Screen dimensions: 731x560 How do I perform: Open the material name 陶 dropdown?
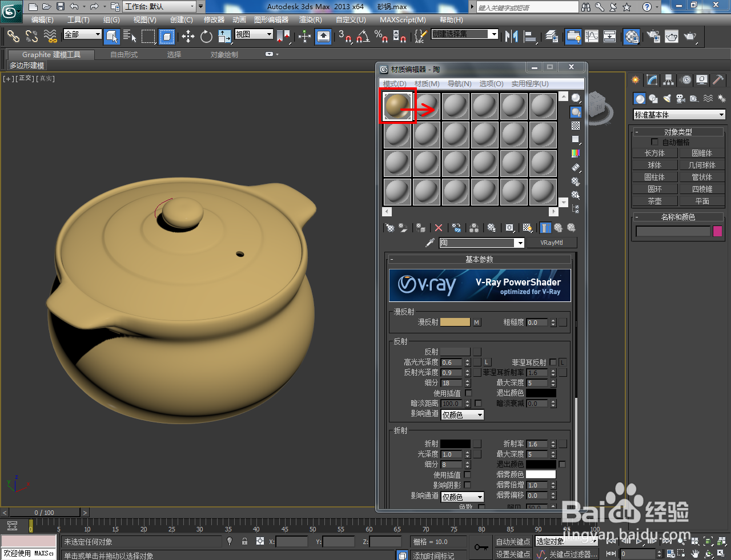481,243
